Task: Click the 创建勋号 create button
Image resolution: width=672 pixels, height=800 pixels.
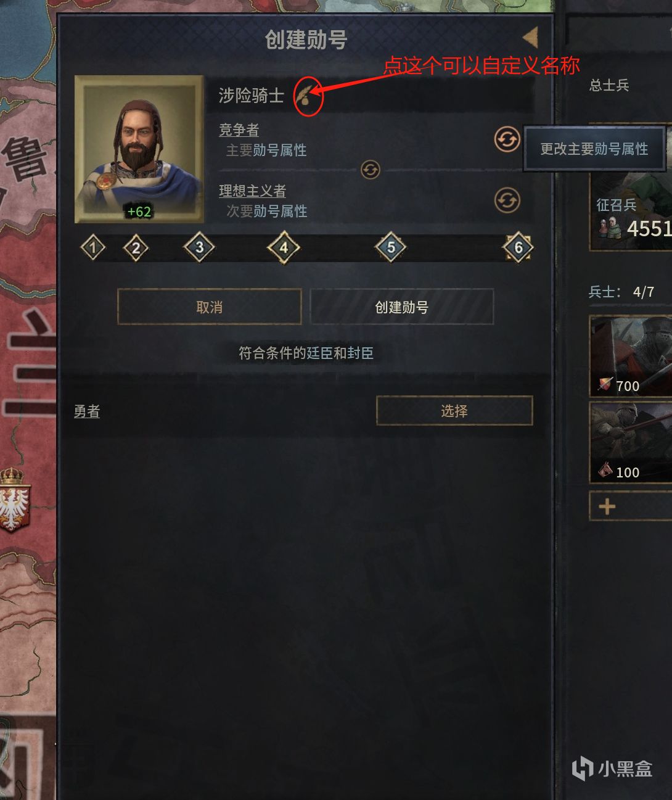Action: [x=402, y=307]
